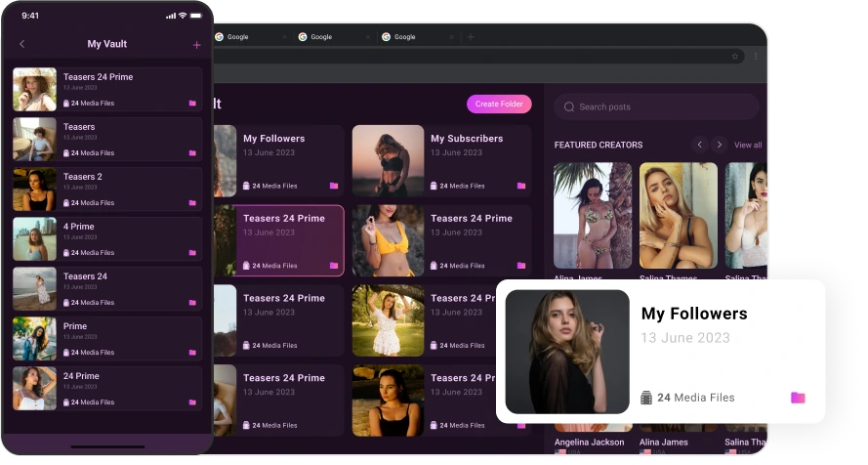Screen dimensions: 868x465
Task: Click the browser bookmark star icon
Action: 735,56
